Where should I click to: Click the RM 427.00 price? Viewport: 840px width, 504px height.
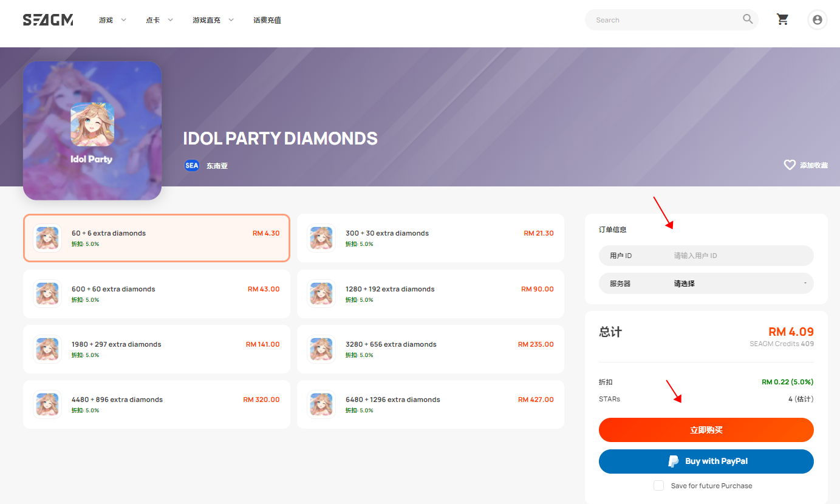tap(536, 400)
